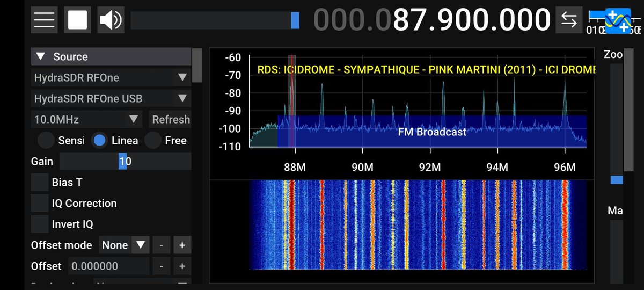The height and width of the screenshot is (290, 644).
Task: Collapse the Source section header
Action: coord(111,56)
